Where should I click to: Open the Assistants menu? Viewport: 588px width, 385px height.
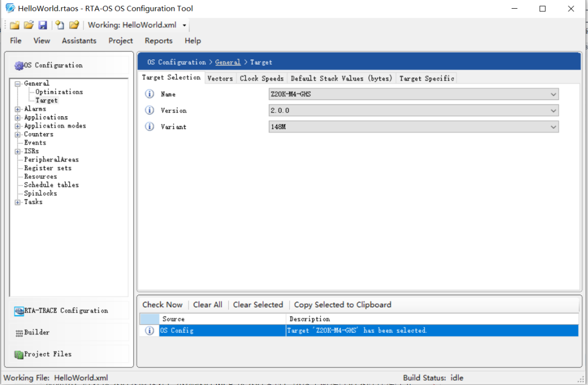(79, 41)
